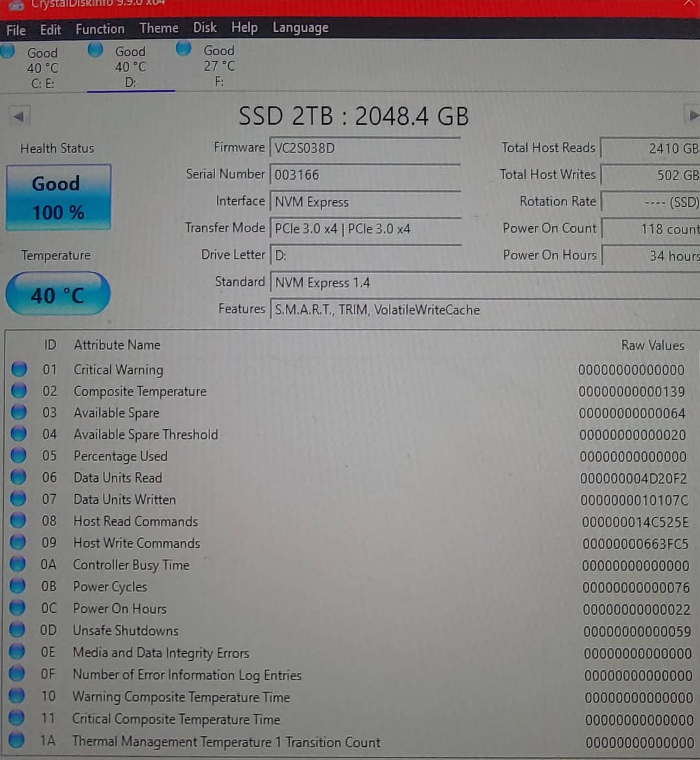The image size is (700, 760).
Task: Click the status icon for Unsafe Shutdowns
Action: click(17, 629)
